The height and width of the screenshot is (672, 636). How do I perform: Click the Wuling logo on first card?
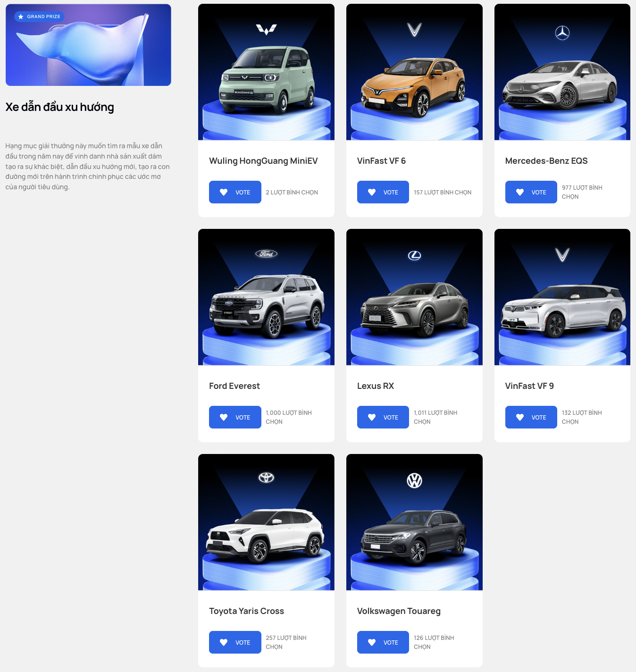point(266,30)
